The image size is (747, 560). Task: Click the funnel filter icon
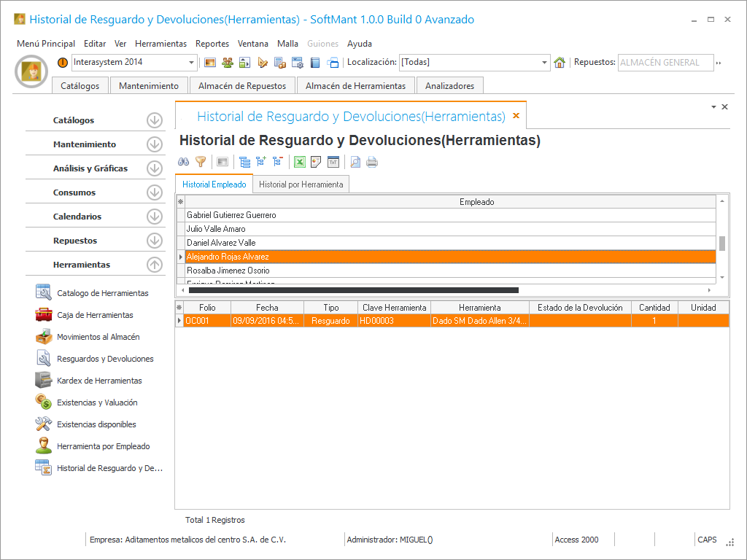click(x=201, y=162)
